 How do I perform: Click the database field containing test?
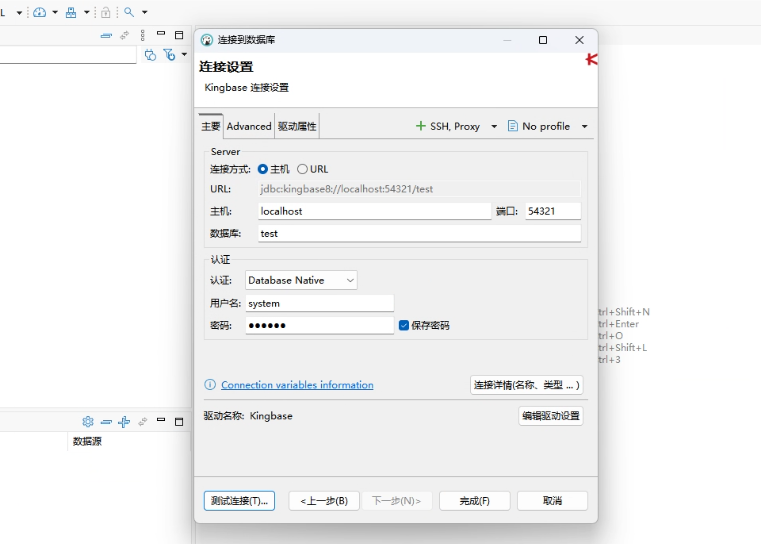click(419, 233)
